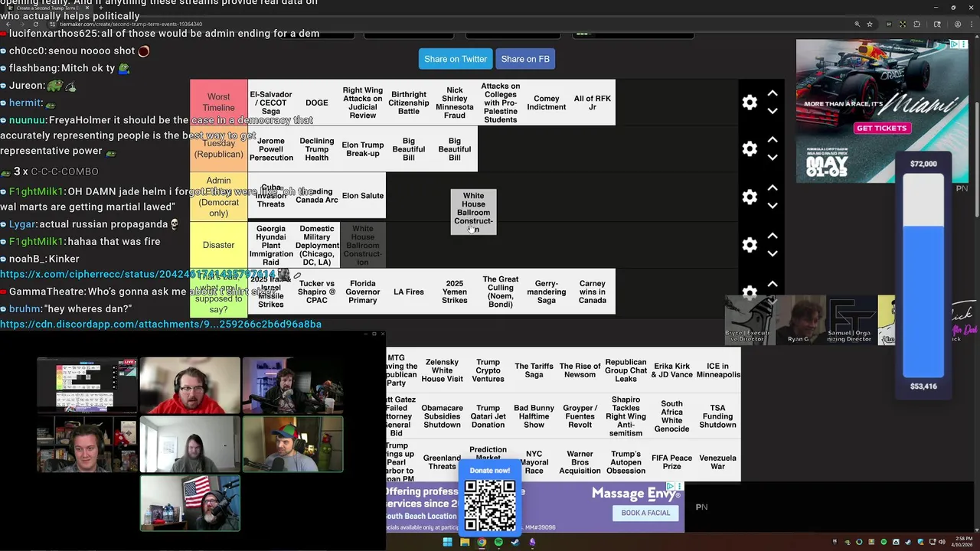Image resolution: width=980 pixels, height=551 pixels.
Task: Pick Bad Bunny Halftime Show from pool
Action: [534, 416]
